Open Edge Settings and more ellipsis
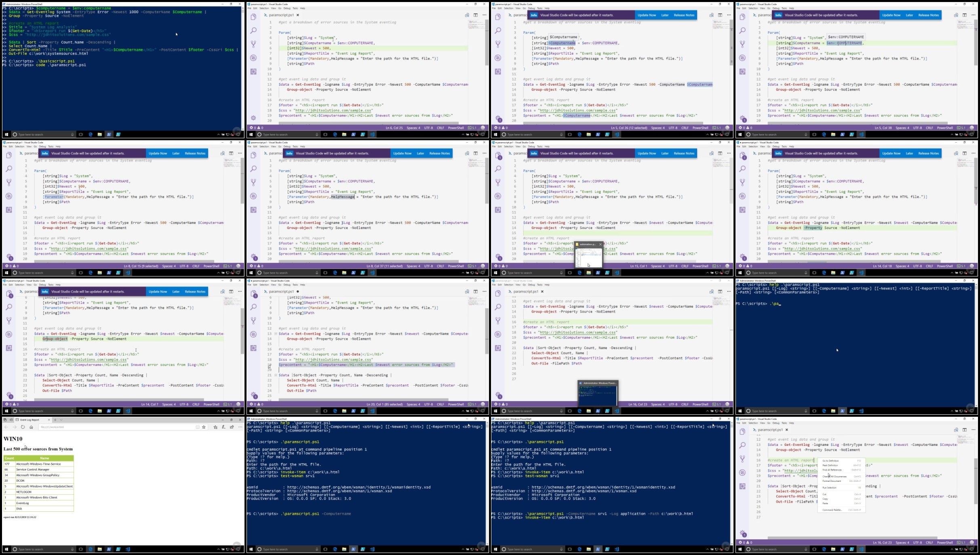This screenshot has height=555, width=980. click(x=240, y=427)
